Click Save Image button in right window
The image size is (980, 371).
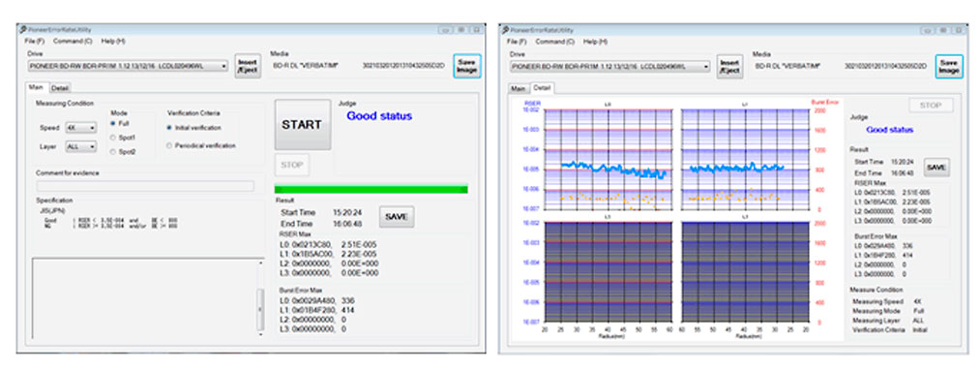[949, 66]
